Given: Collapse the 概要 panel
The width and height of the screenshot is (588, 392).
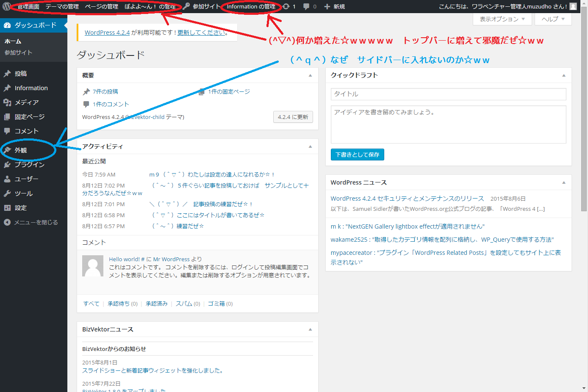Looking at the screenshot, I should tap(310, 75).
